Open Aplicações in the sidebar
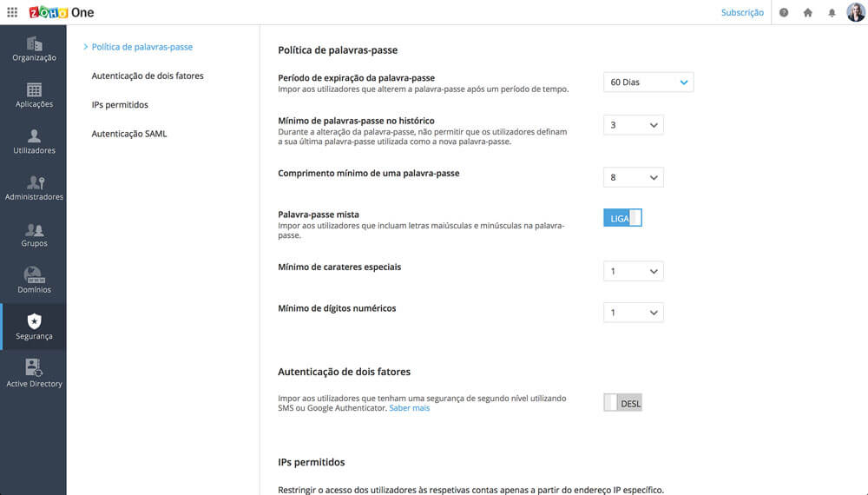The width and height of the screenshot is (868, 495). [x=34, y=96]
